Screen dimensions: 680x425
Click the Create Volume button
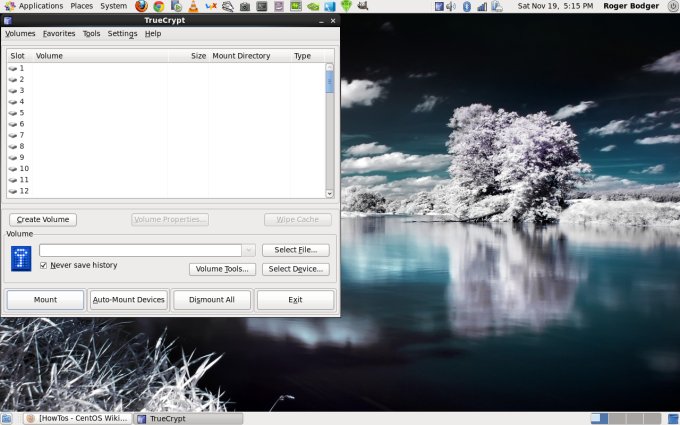[x=43, y=219]
